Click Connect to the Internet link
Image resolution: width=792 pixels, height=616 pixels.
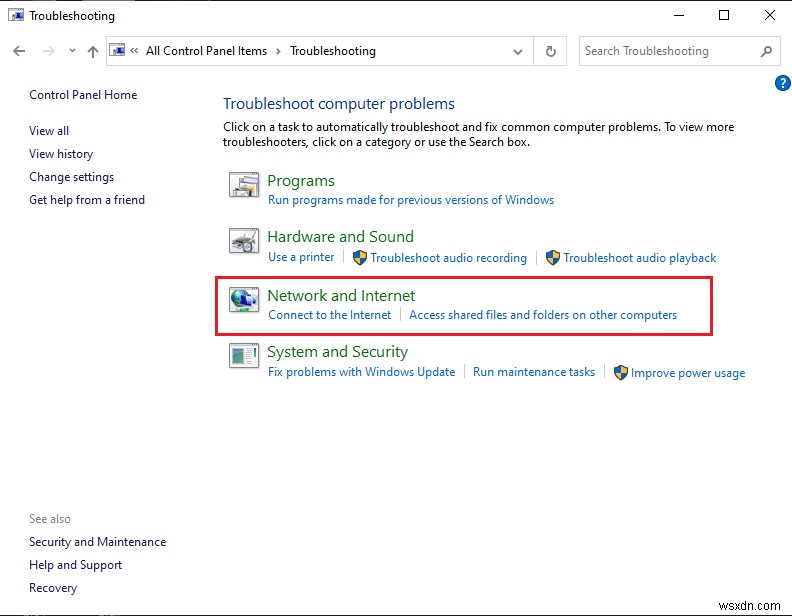pos(329,315)
